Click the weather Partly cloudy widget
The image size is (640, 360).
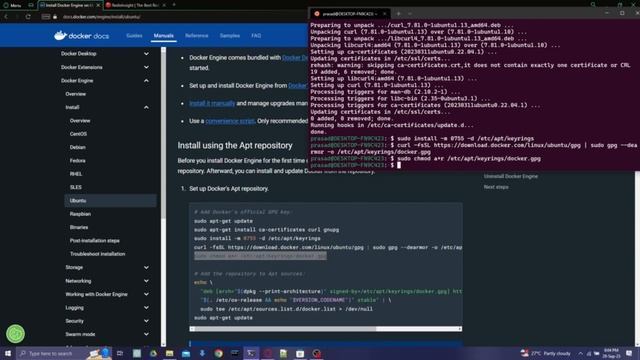[x=546, y=353]
